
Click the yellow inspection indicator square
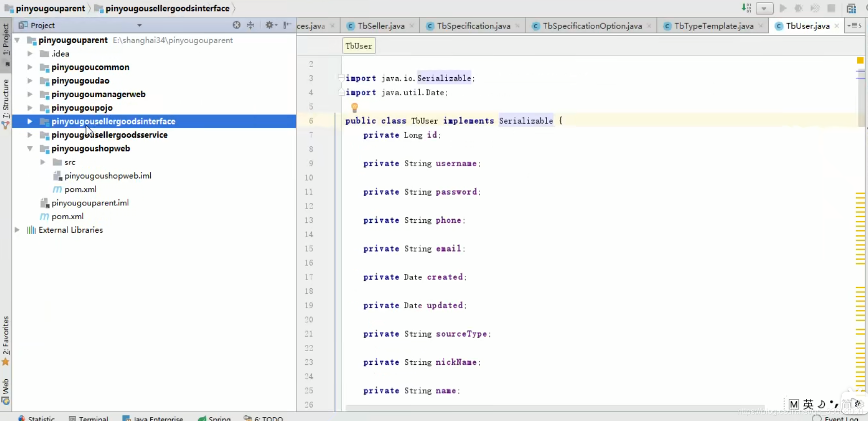pos(860,61)
